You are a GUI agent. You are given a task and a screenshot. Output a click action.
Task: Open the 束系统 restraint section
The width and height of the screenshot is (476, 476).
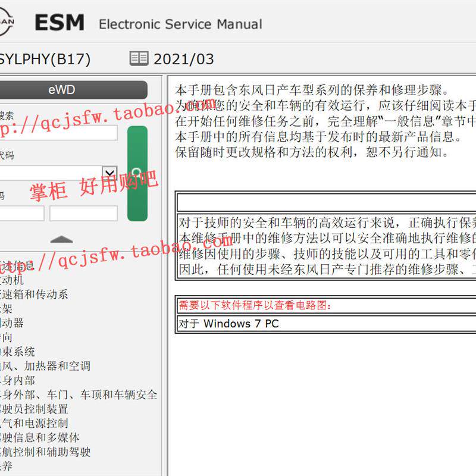click(x=17, y=352)
